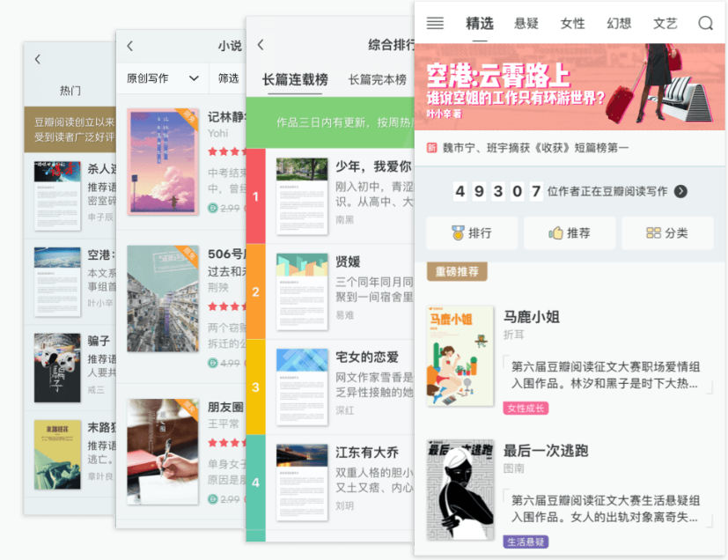Click the cover of 宅女的恋爱
The height and width of the screenshot is (560, 728).
tap(302, 387)
